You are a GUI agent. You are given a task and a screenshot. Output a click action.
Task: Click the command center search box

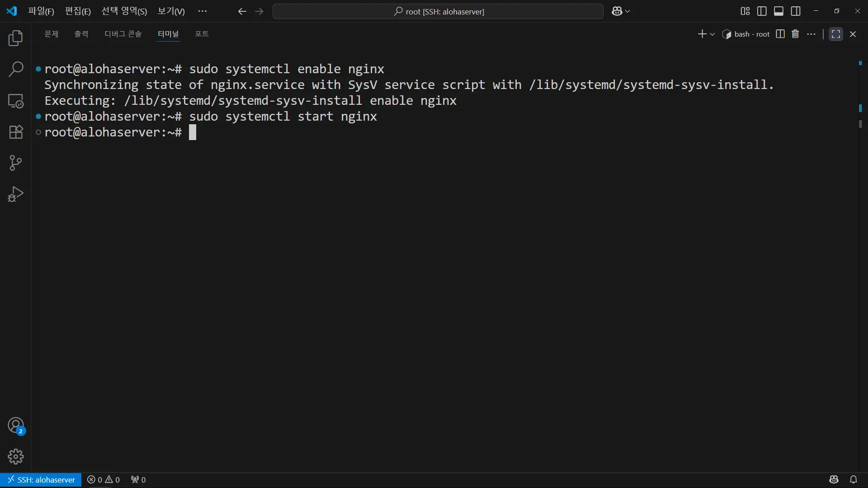(438, 11)
